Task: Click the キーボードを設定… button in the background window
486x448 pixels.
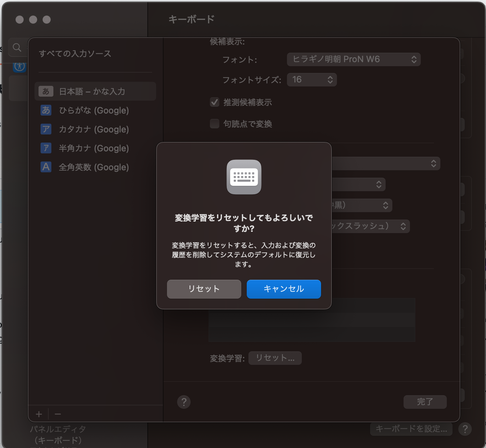Action: pyautogui.click(x=411, y=429)
